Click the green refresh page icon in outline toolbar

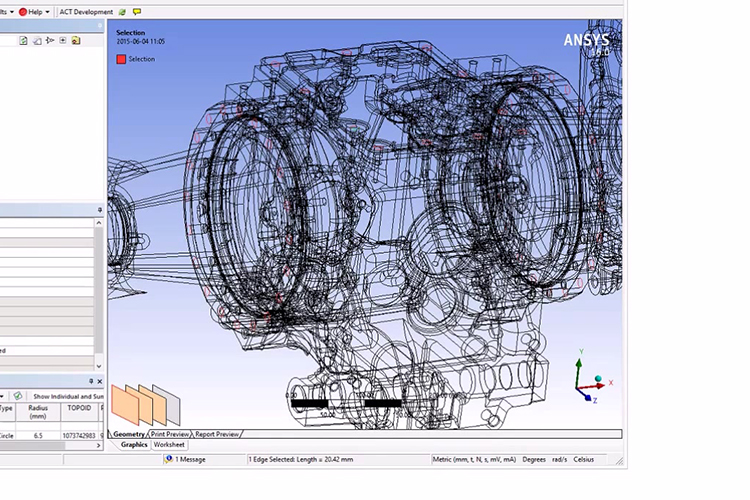tap(23, 41)
